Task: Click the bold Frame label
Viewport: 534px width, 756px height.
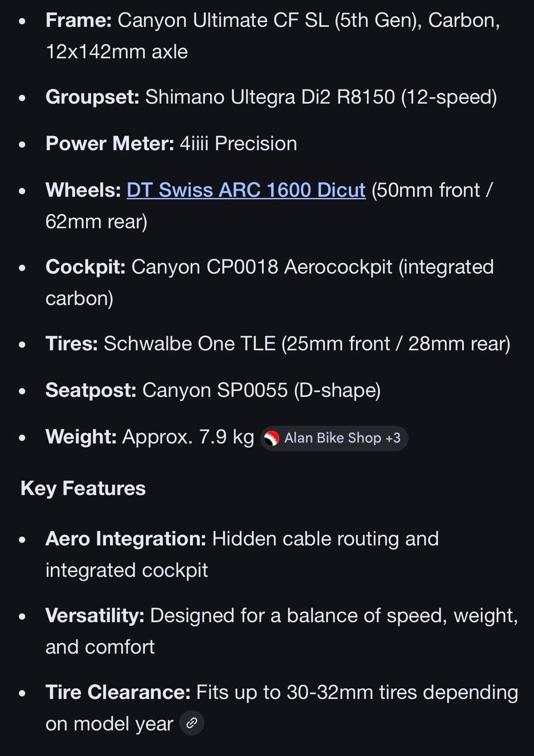Action: click(78, 21)
